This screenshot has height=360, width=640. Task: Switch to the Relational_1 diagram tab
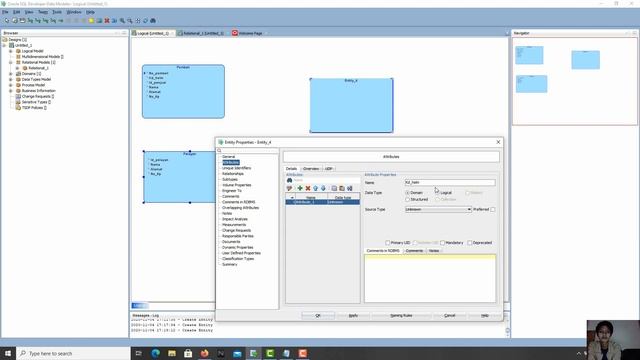point(201,33)
